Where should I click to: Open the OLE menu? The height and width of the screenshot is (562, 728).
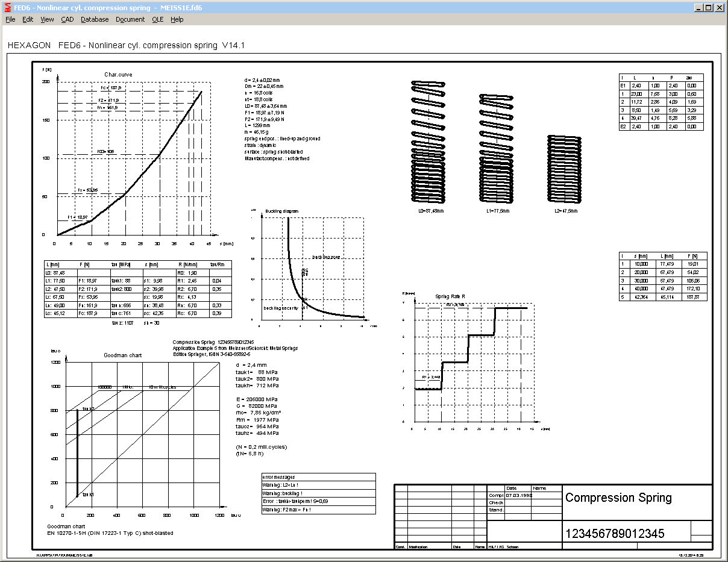coord(157,19)
